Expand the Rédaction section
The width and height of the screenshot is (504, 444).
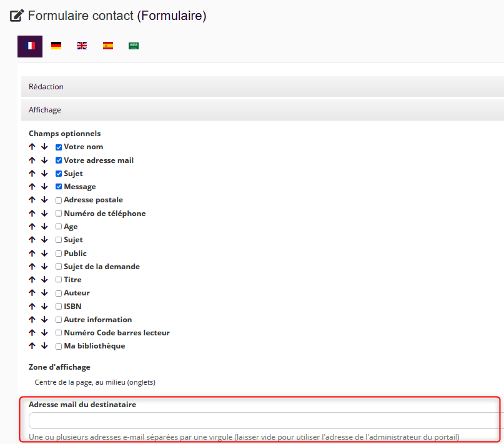point(262,87)
